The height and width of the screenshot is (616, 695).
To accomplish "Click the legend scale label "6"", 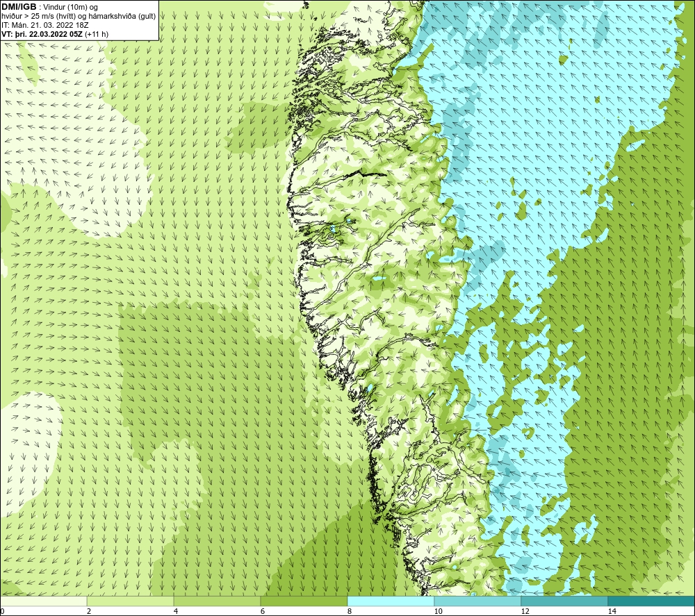I will pyautogui.click(x=263, y=611).
